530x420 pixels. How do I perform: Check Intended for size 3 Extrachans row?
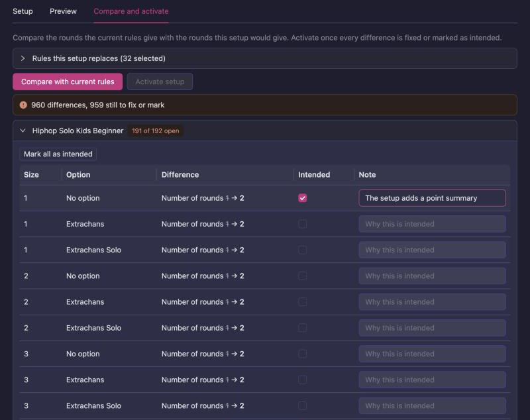[303, 380]
